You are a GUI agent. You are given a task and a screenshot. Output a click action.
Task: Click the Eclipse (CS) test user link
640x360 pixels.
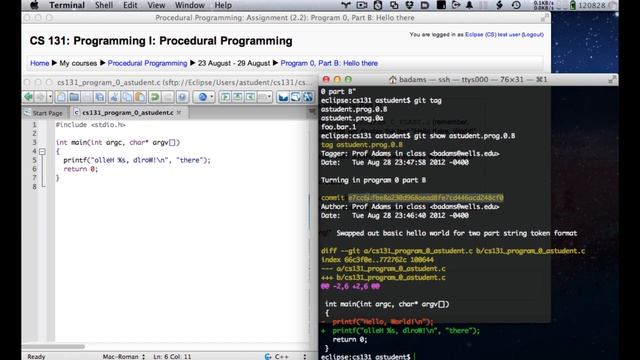click(x=493, y=35)
